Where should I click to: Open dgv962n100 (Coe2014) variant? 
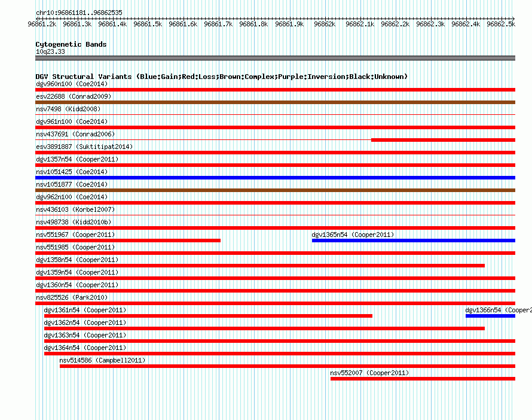tap(72, 197)
